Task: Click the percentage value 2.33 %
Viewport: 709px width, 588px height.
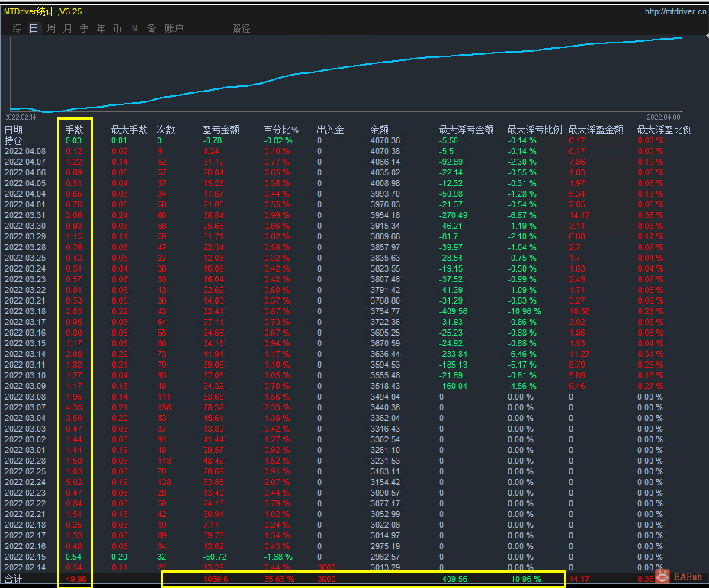Action: [278, 407]
